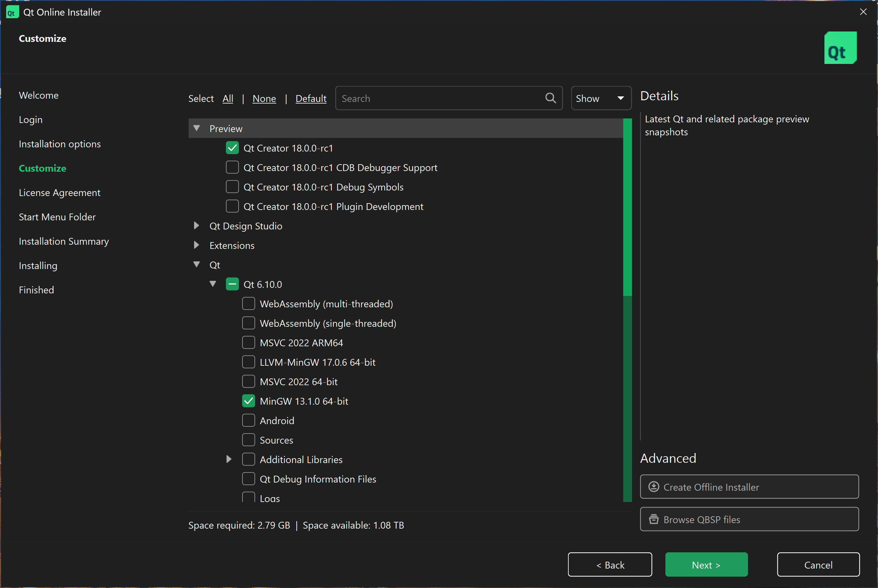The image size is (878, 588).
Task: Enable MSVC 2022 ARM64 checkbox
Action: coord(249,343)
